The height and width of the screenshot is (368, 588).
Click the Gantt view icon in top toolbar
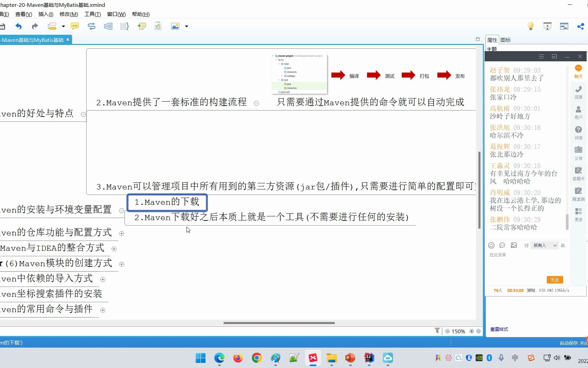click(x=564, y=26)
